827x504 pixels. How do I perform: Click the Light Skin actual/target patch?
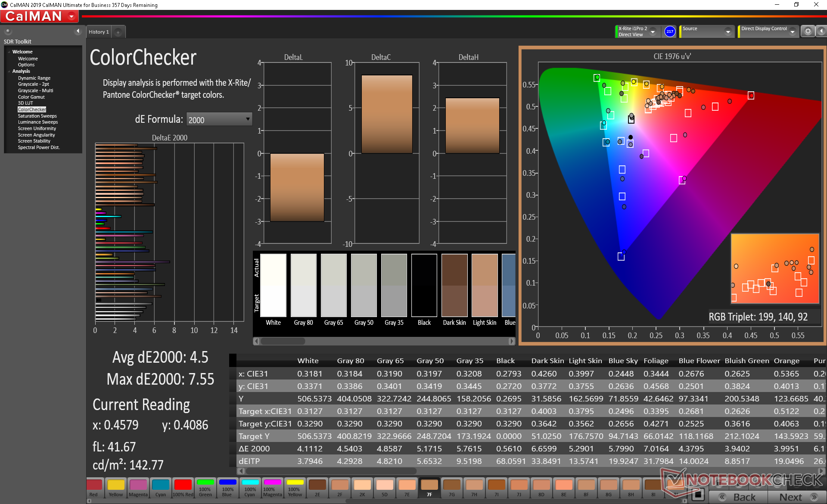[x=485, y=285]
